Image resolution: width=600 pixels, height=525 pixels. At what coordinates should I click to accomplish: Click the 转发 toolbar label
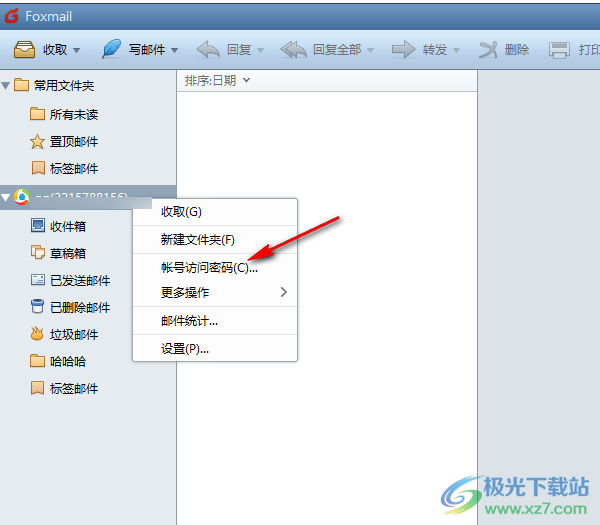[x=435, y=50]
